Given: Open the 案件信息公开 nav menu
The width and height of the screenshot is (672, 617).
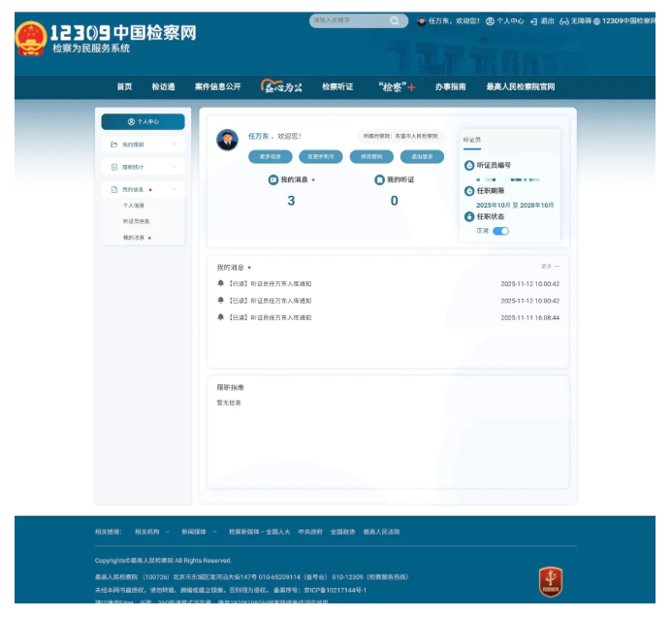Looking at the screenshot, I should click(x=217, y=86).
